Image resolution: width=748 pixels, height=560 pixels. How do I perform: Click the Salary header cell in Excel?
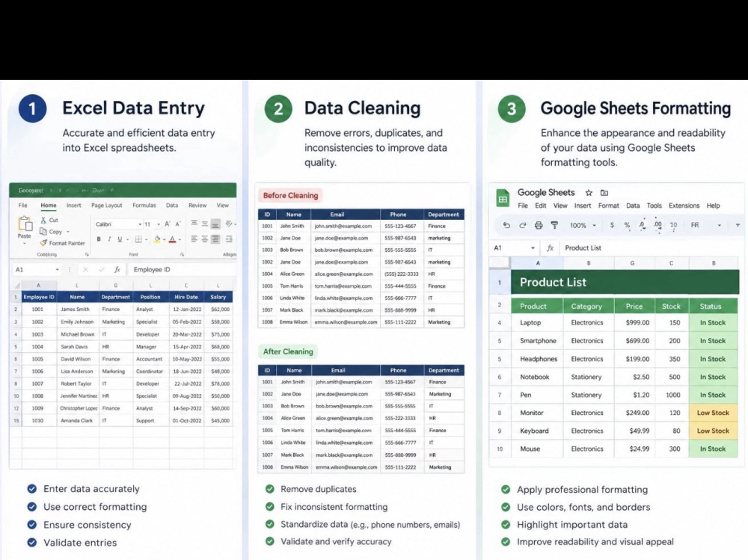coord(218,297)
